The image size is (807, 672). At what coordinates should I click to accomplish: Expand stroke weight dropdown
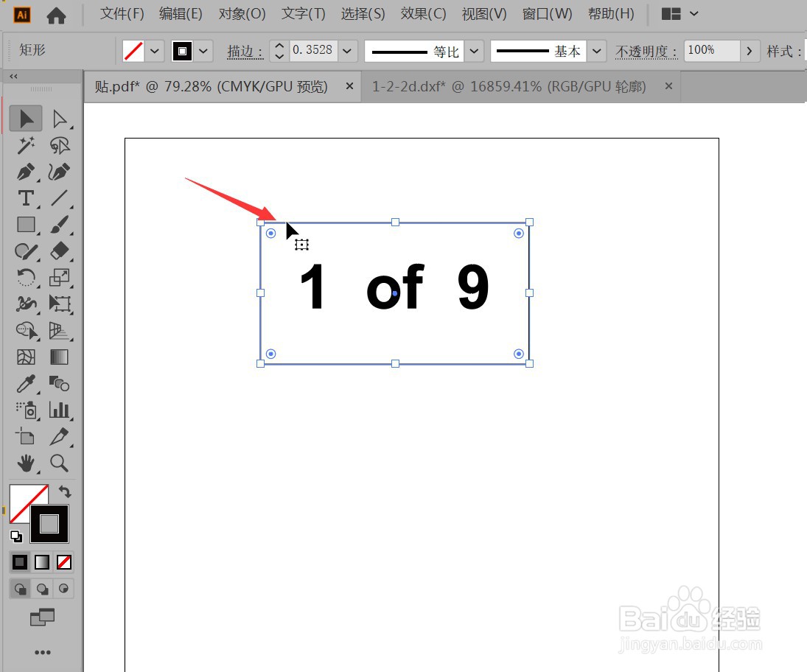[x=347, y=51]
